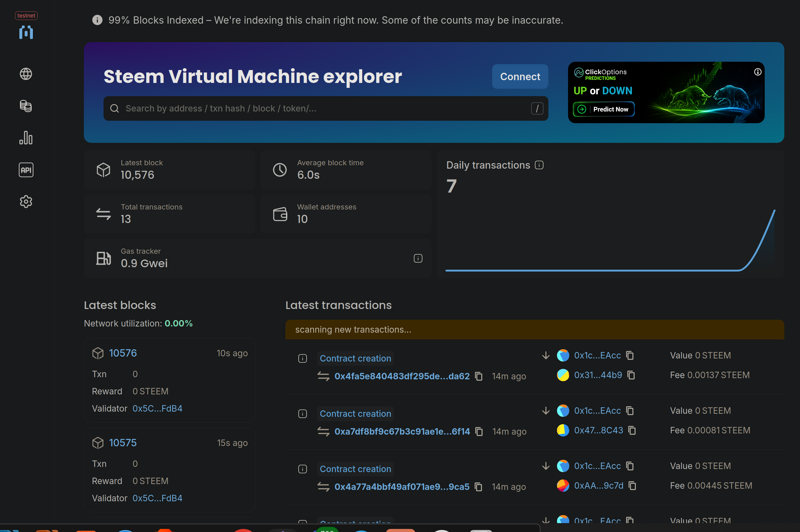Click Fee 0.00137 STEEM value
800x532 pixels.
(x=709, y=375)
